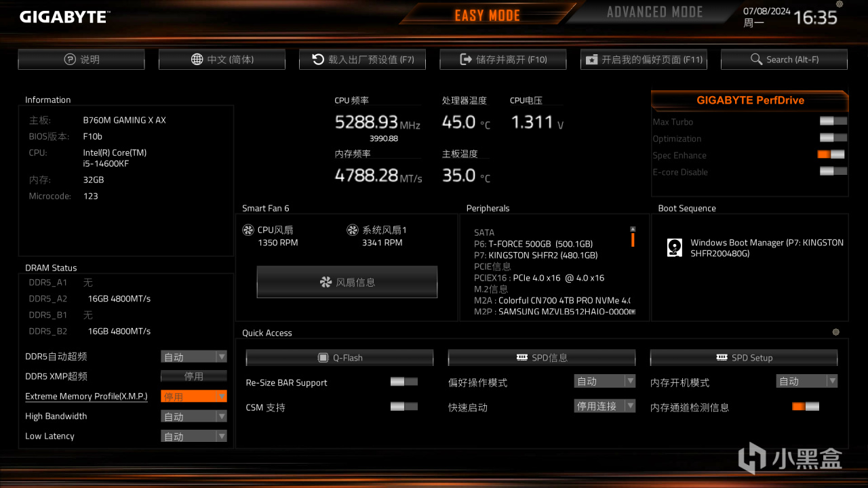868x488 pixels.
Task: Click motherboard temperature reading 35.0 °C
Action: coord(466,176)
